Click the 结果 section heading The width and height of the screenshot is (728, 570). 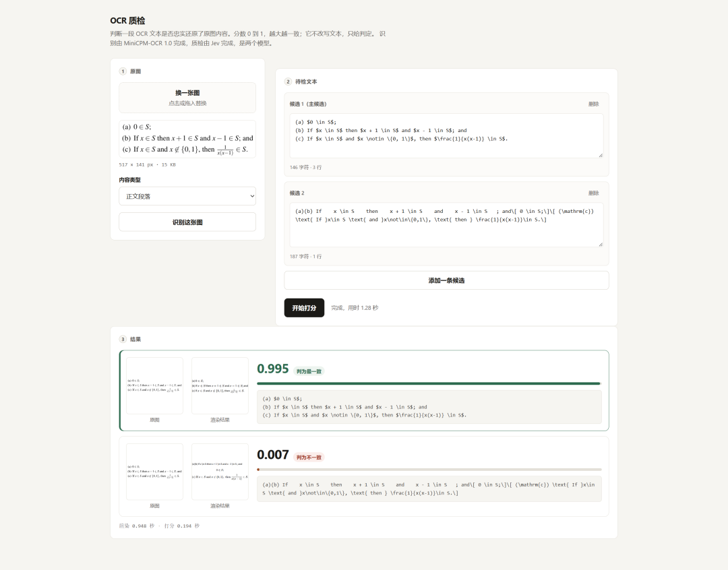tap(135, 340)
